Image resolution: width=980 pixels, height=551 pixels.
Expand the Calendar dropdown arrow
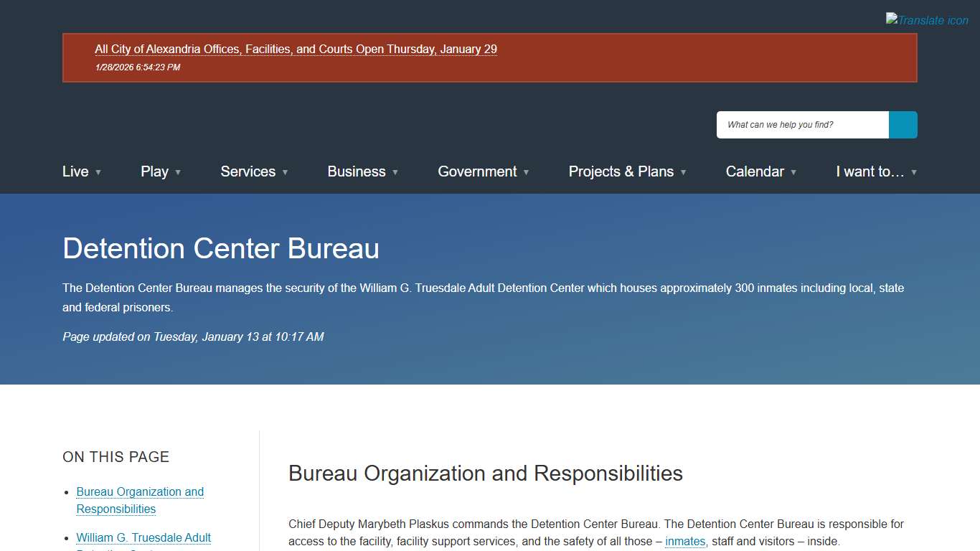[793, 173]
